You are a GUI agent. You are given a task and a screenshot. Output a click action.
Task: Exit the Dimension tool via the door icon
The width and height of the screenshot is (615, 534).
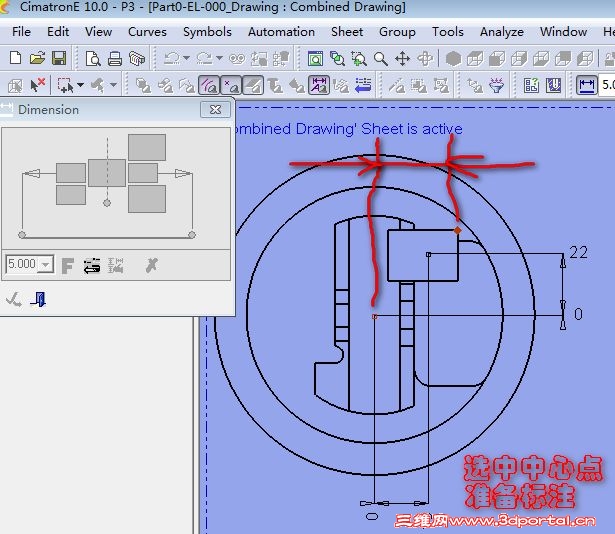pos(38,299)
